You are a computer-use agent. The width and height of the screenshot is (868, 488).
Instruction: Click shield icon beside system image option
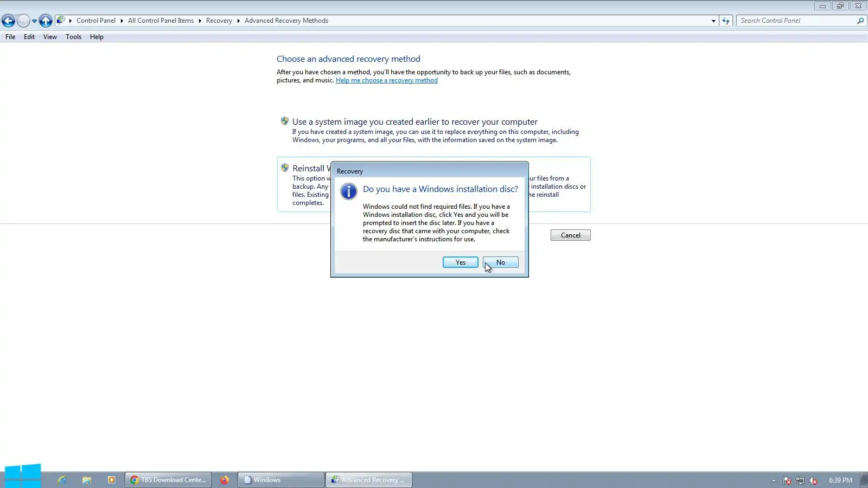coord(285,121)
